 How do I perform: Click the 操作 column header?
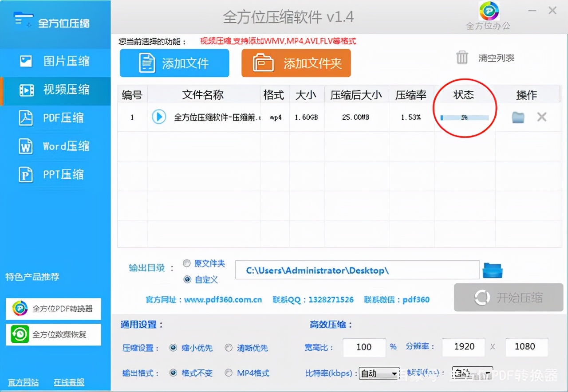pos(527,94)
